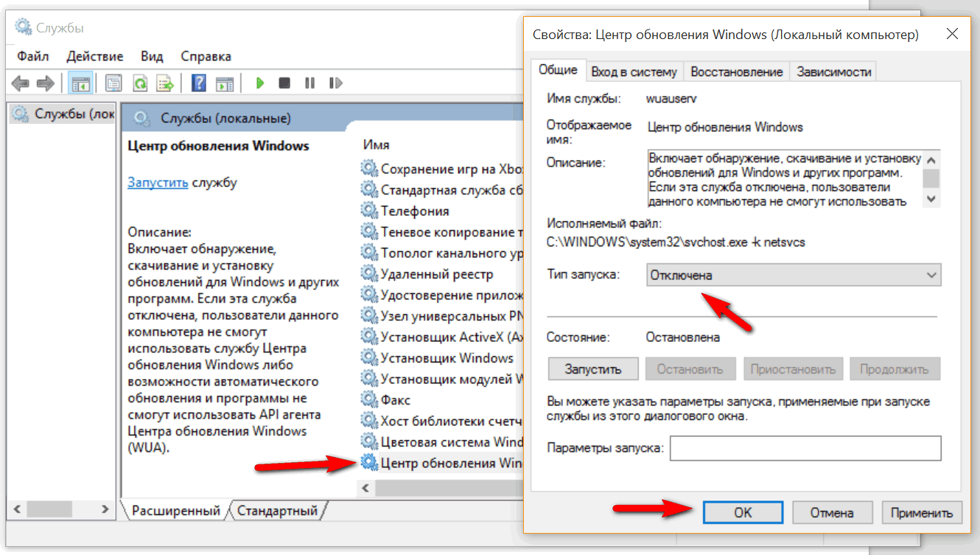Image resolution: width=980 pixels, height=555 pixels.
Task: Click the description box scroll down arrow
Action: tap(931, 198)
